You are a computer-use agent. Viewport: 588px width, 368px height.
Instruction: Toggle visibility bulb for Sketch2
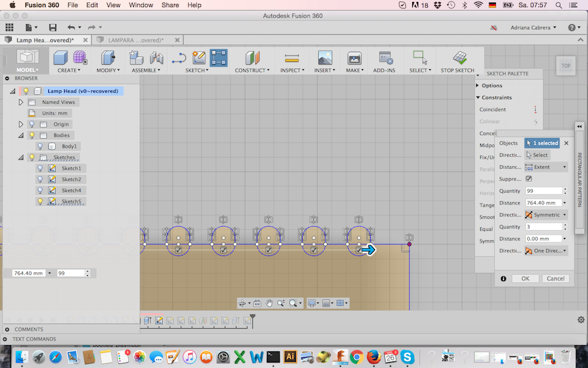point(40,179)
